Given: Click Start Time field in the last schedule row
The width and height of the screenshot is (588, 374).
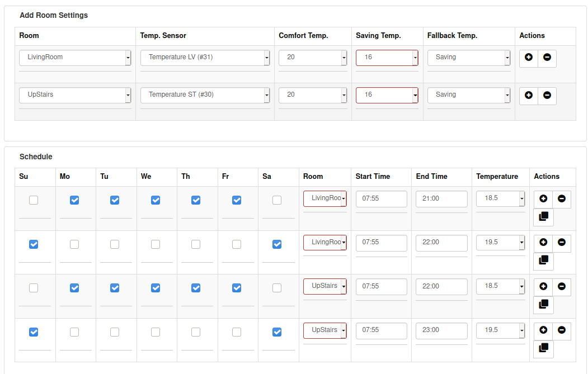Looking at the screenshot, I should (x=381, y=330).
